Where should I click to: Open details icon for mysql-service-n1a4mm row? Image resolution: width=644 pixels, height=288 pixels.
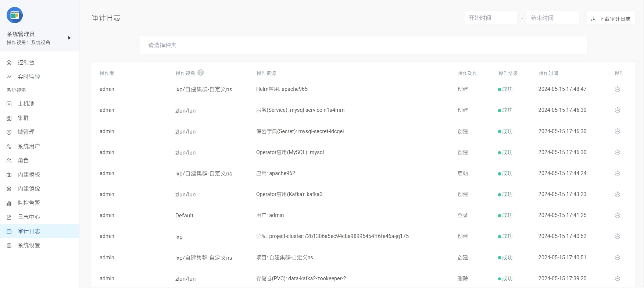(x=618, y=110)
